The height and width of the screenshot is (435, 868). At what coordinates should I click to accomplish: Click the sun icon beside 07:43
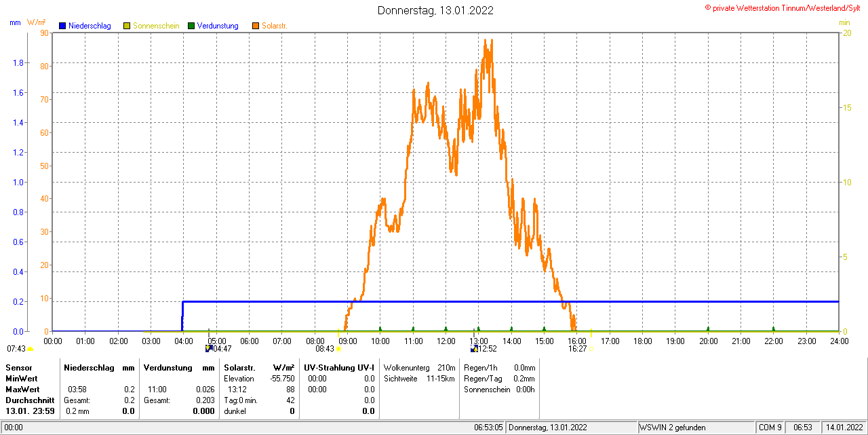point(30,349)
